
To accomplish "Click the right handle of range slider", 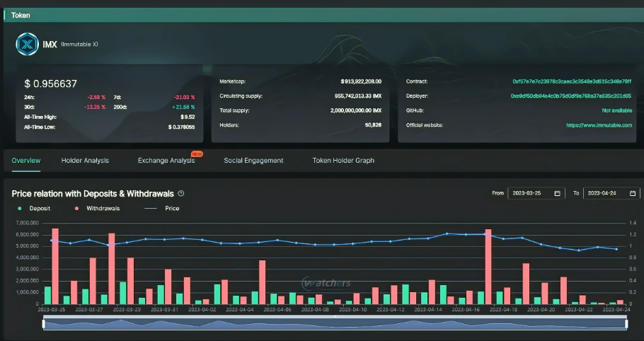I will 627,323.
